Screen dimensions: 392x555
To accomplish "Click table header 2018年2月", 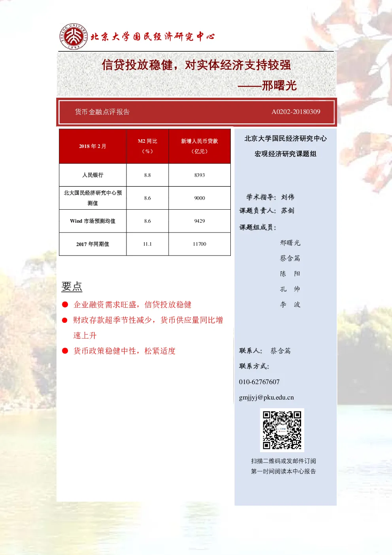I will 92,146.
